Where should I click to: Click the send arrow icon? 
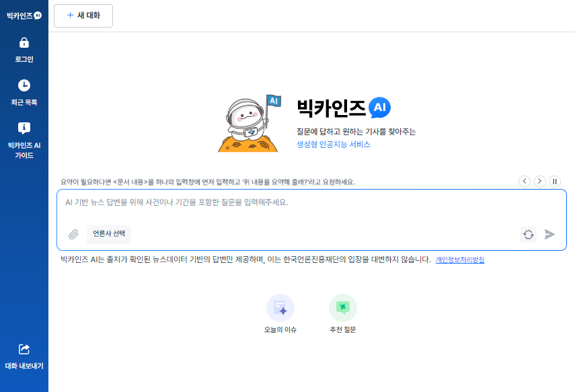pos(549,234)
